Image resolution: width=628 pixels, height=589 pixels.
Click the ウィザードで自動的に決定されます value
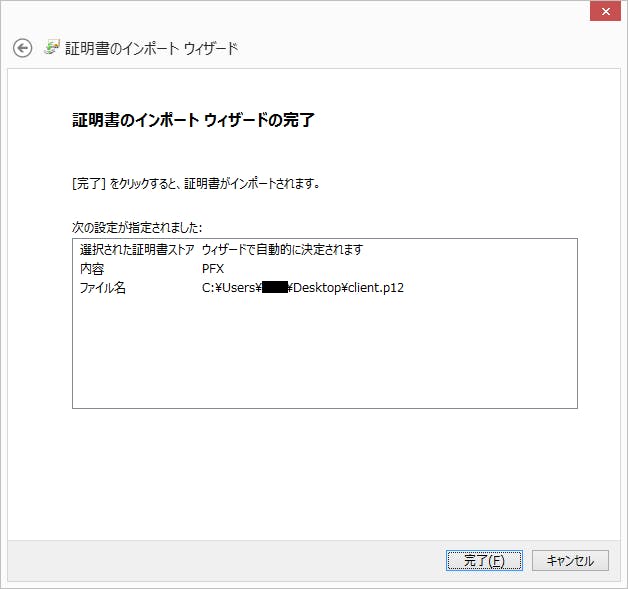point(282,250)
